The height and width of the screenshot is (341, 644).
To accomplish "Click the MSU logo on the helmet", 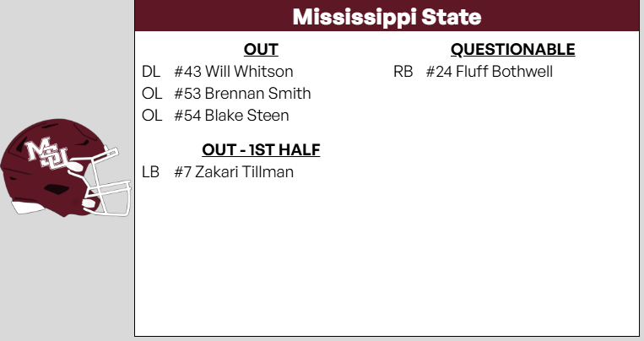I will 47,154.
